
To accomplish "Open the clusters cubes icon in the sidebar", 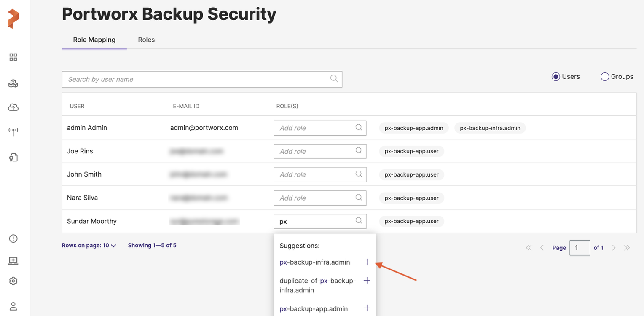I will (x=13, y=83).
